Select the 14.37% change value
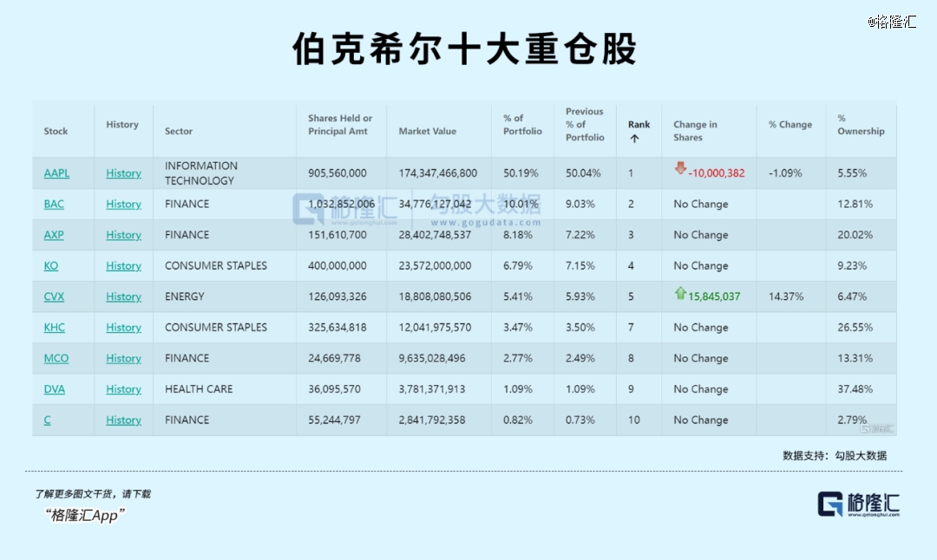 pyautogui.click(x=786, y=296)
